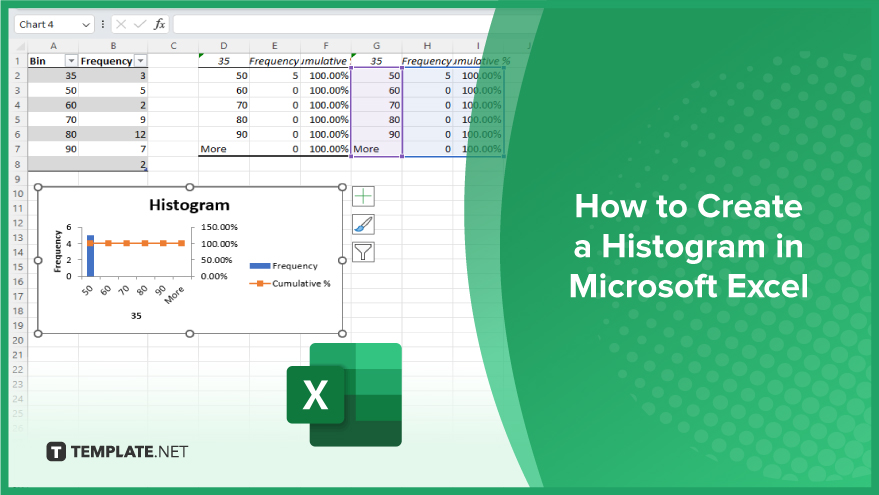
Task: Click cell A2 containing 35
Action: [x=53, y=76]
